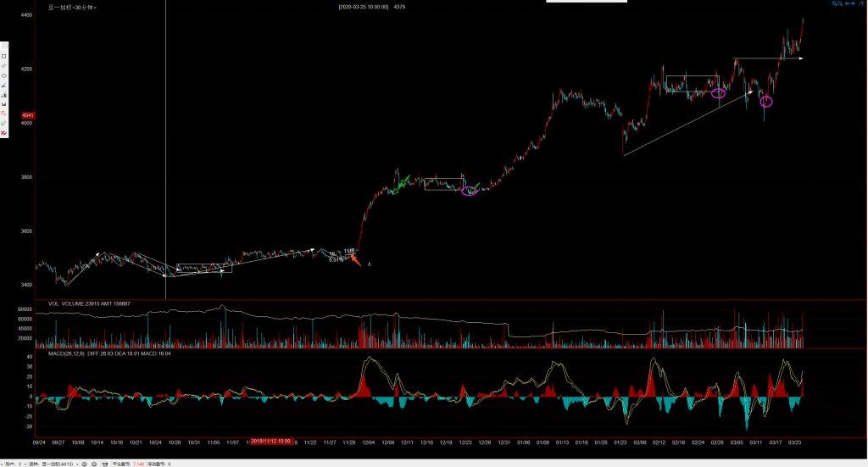Click the zoom out magnifier icon
The height and width of the screenshot is (467, 868).
tap(840, 3)
